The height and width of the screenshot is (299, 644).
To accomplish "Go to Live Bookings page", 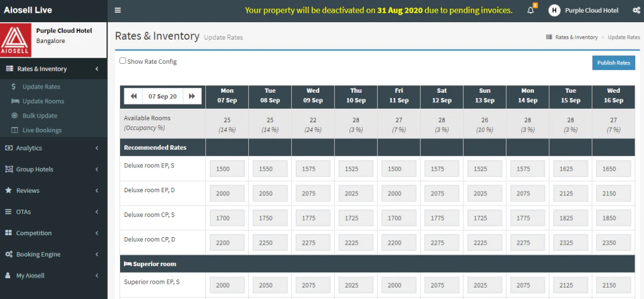I will [42, 130].
